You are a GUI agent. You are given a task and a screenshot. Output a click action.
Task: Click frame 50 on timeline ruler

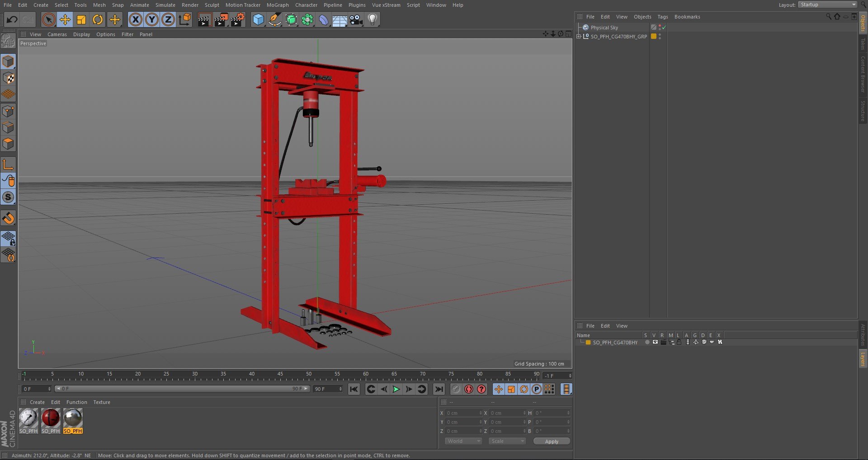309,375
